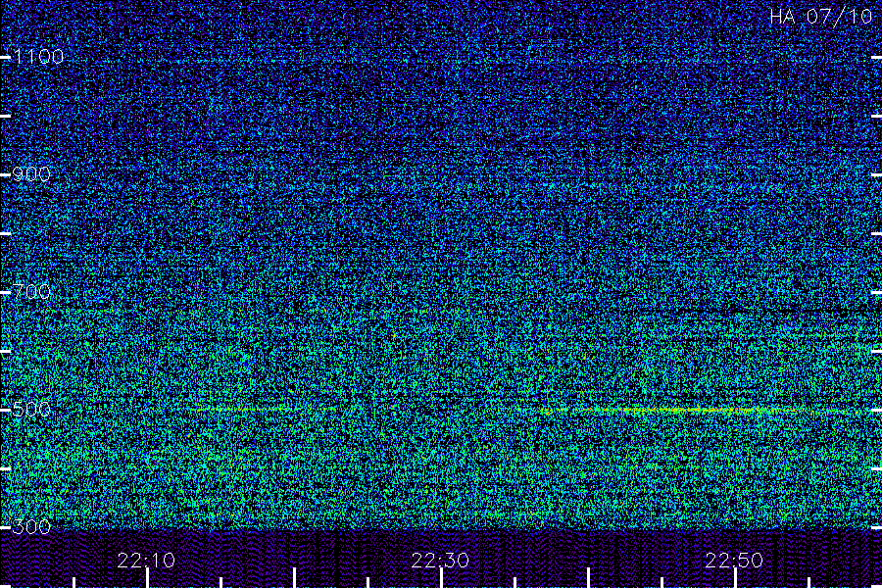The height and width of the screenshot is (588, 882).
Task: Click the 300 frequency axis label
Action: pos(31,526)
